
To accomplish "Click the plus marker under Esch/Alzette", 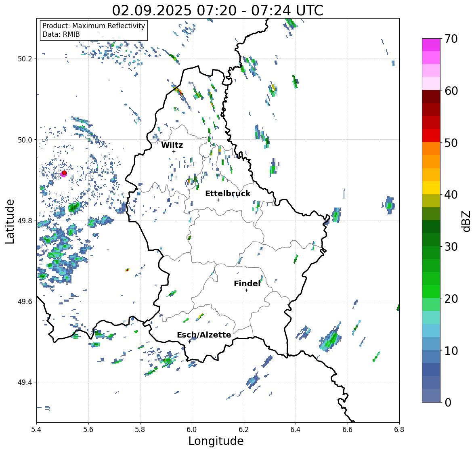I will (x=189, y=342).
